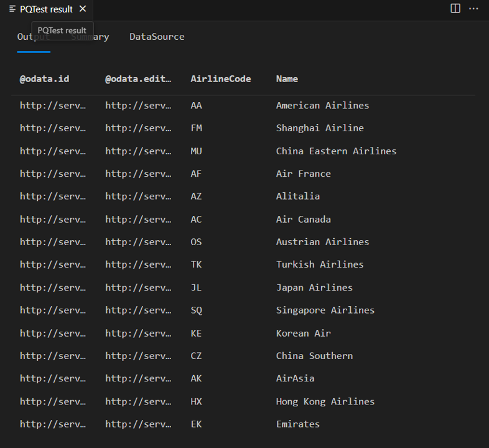This screenshot has width=489, height=448.
Task: Click the Emirates name cell
Action: pyautogui.click(x=297, y=424)
